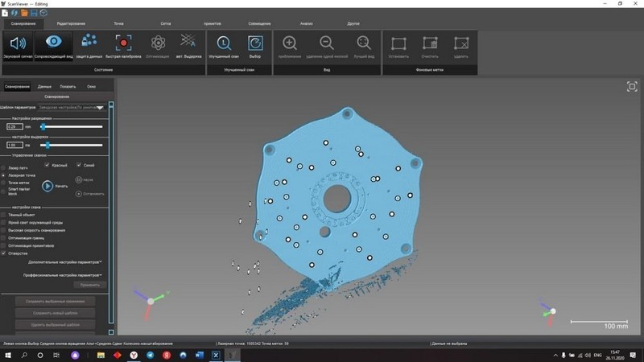Expand Профессиональные настройки параметров
Image resolution: width=644 pixels, height=362 pixels.
click(64, 274)
